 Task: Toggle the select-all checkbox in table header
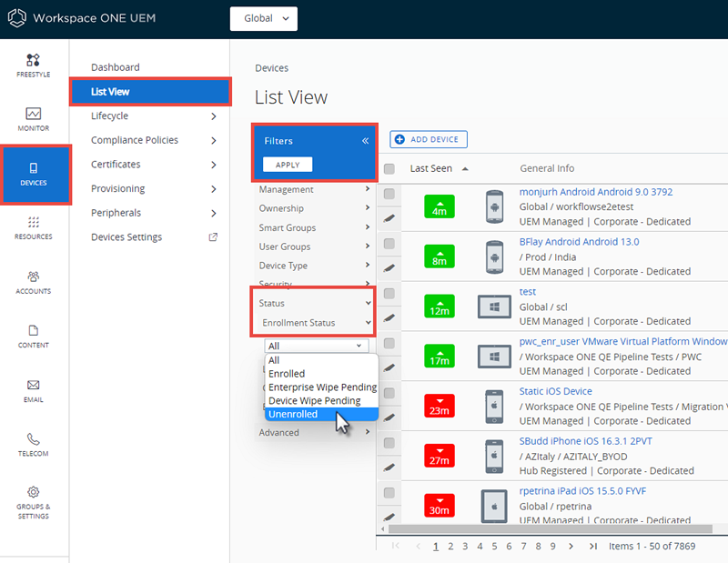[389, 168]
